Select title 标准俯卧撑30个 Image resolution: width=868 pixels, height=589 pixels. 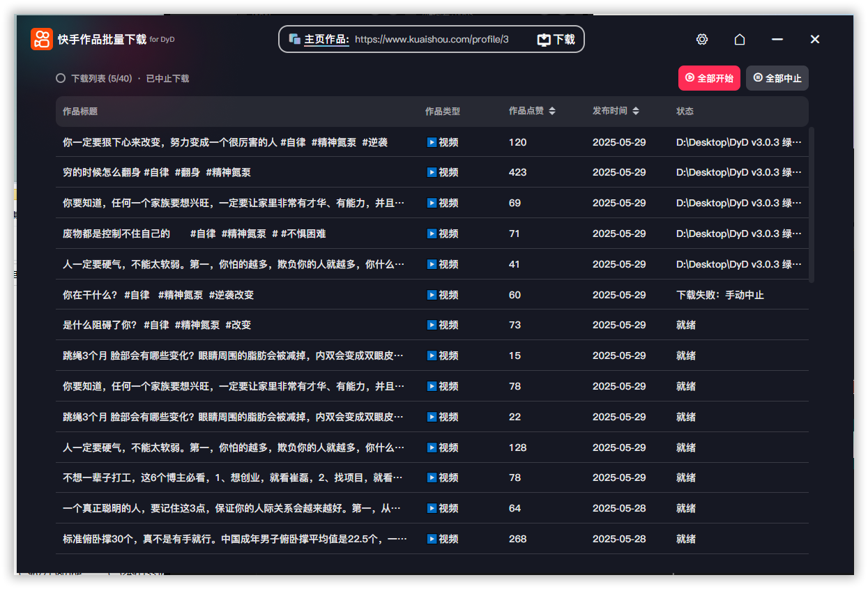(x=235, y=539)
